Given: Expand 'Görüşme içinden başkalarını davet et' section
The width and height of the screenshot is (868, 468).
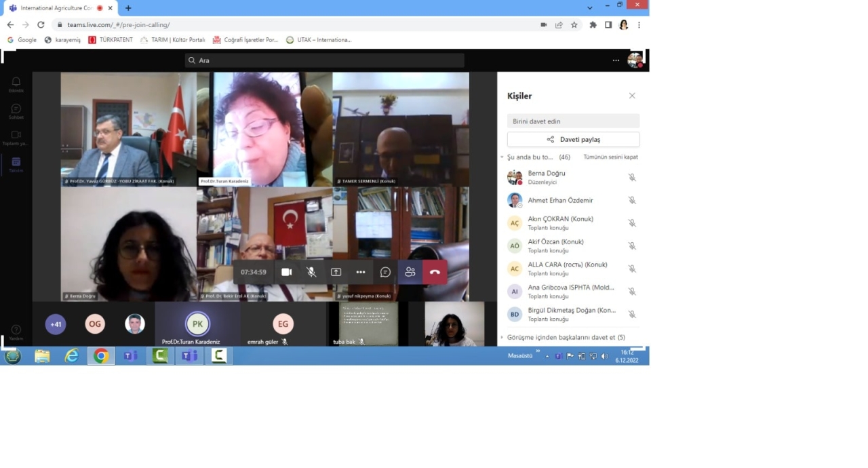Looking at the screenshot, I should point(502,337).
